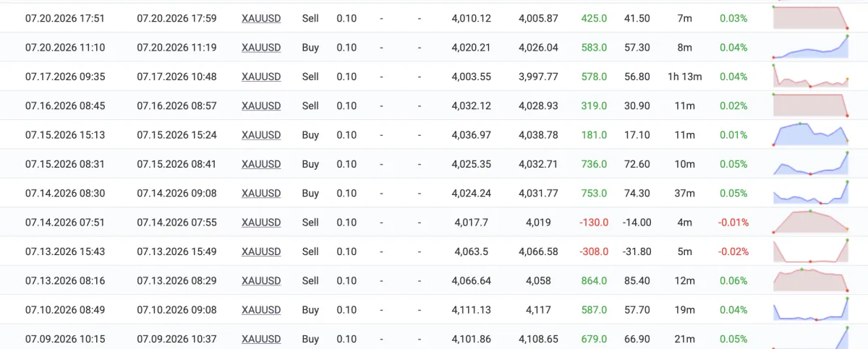This screenshot has width=868, height=349.
Task: View mini chart for 07.20.2026 11:10 buy trade
Action: [x=811, y=47]
